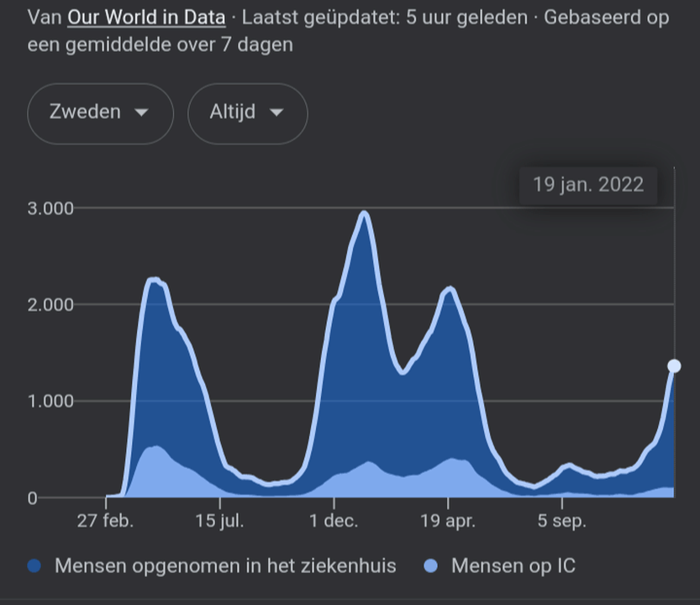Click the white data point marker on the chart
Image resolution: width=700 pixels, height=605 pixels.
(674, 366)
